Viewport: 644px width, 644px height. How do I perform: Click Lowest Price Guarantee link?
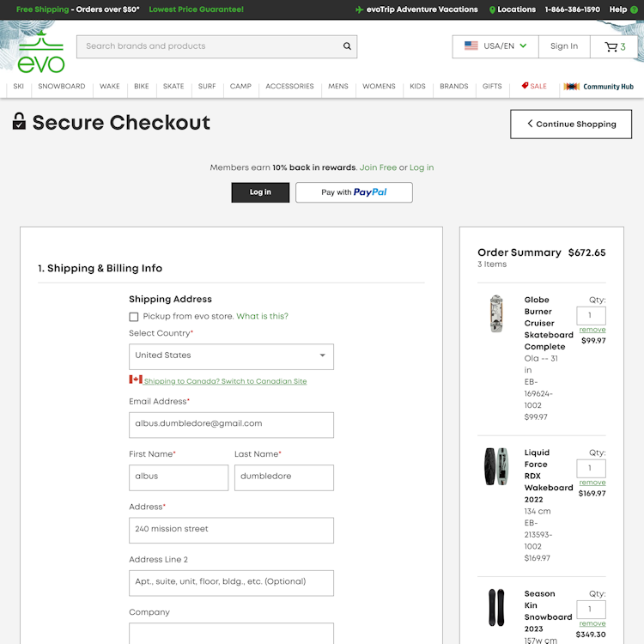coord(196,9)
